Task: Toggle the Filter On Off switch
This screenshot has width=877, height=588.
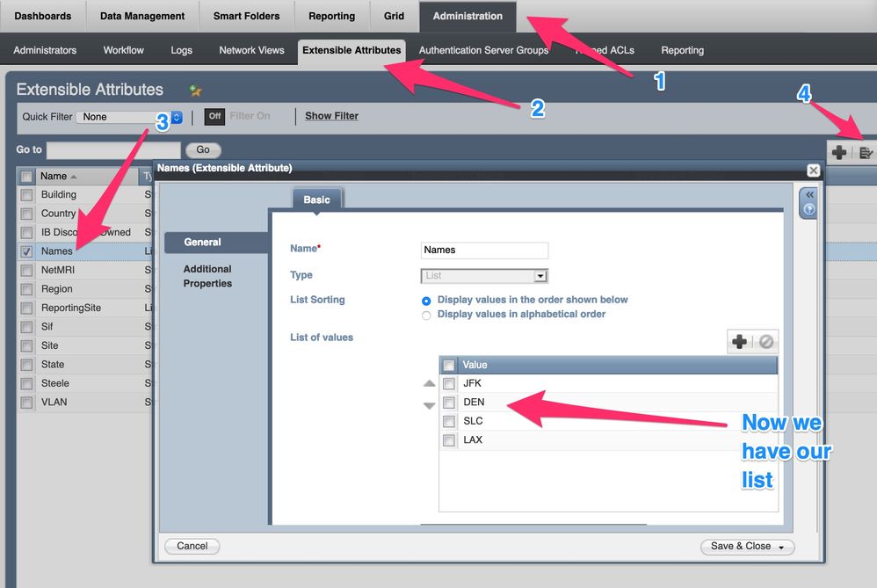Action: [x=214, y=116]
